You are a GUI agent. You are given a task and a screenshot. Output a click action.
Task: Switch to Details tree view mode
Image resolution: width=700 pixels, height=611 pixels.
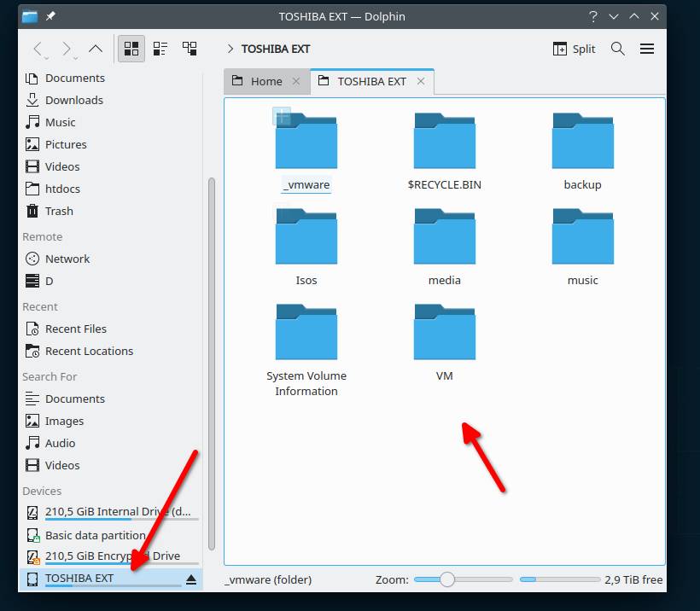click(190, 49)
